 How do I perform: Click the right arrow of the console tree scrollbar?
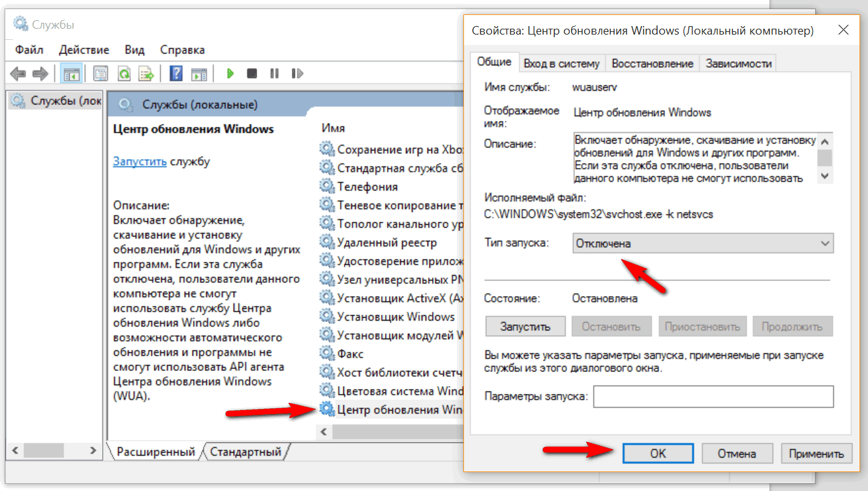pos(93,451)
